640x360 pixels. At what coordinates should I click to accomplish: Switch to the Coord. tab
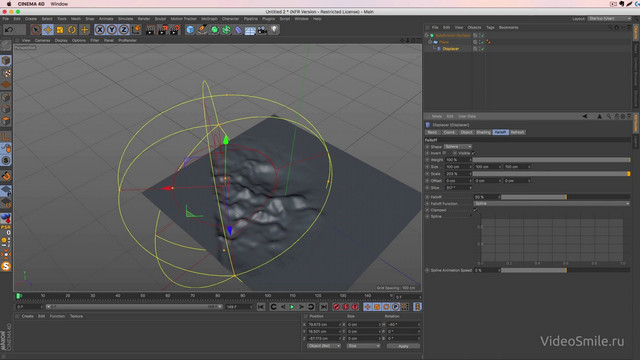click(449, 132)
